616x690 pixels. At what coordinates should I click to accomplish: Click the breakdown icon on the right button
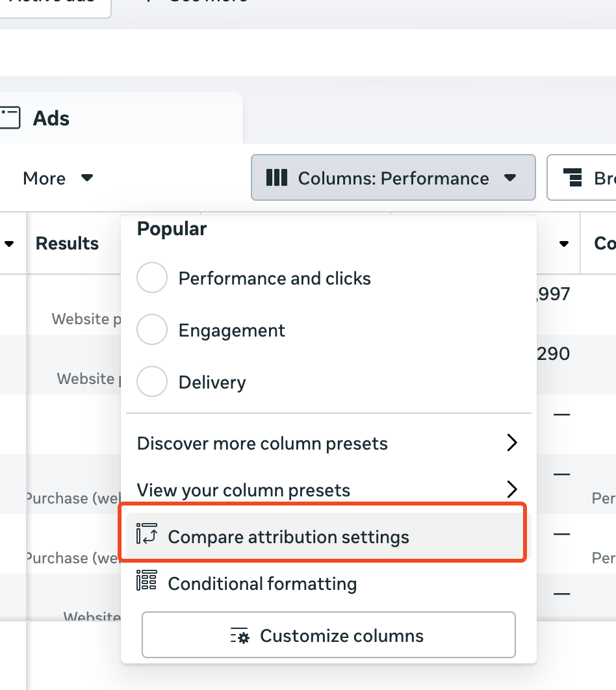[x=572, y=177]
